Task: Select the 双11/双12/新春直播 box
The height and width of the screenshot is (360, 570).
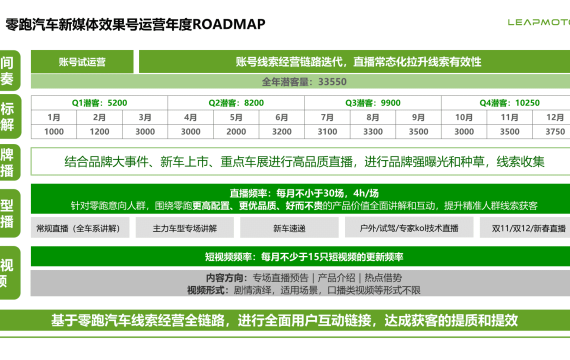Action: coord(525,228)
